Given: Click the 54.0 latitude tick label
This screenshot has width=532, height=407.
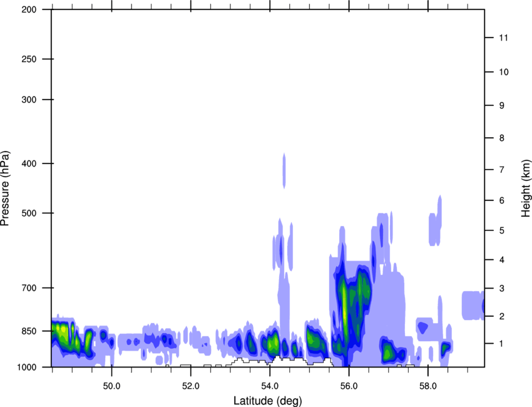Looking at the screenshot, I should click(x=270, y=386).
